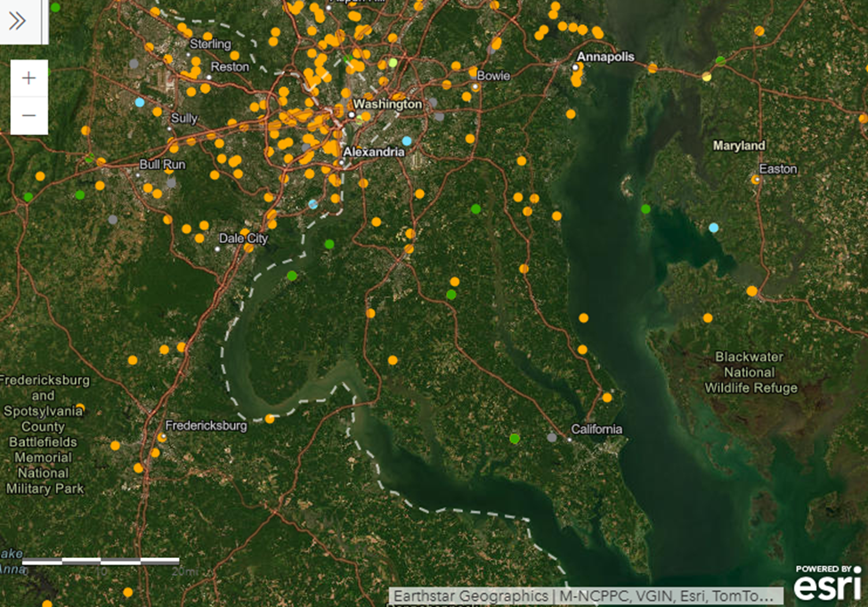
Task: Click the map scale bar
Action: click(x=101, y=562)
